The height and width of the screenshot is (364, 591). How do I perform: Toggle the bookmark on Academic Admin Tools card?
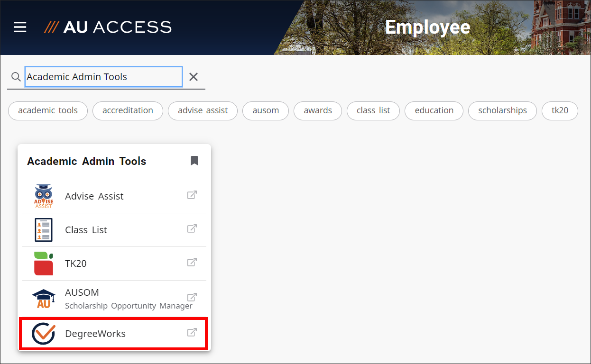click(194, 161)
